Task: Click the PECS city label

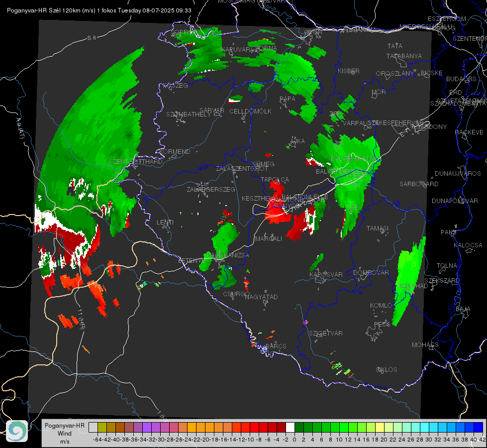Action: pyautogui.click(x=382, y=324)
